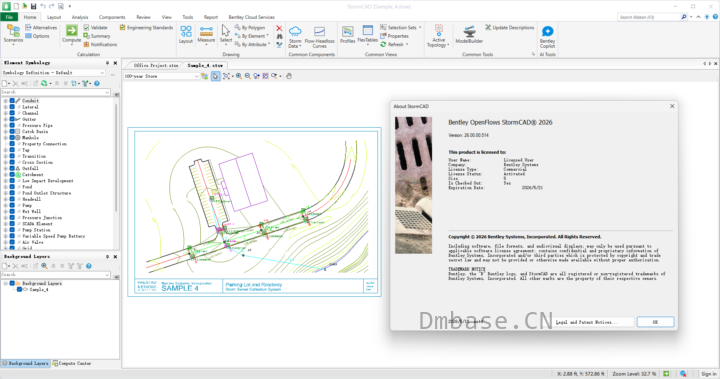
Task: Click the Zoom Out magnifier in drawing toolbar
Action: coord(248,76)
